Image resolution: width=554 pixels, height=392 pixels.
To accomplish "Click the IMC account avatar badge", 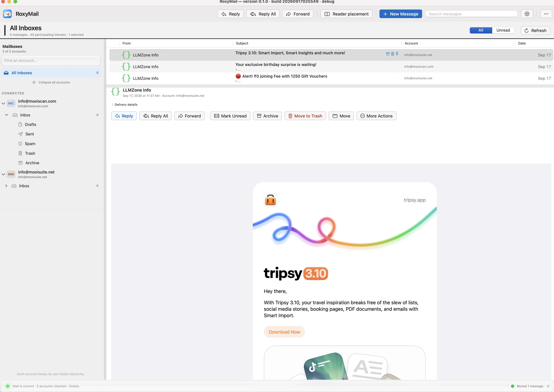I will [11, 103].
